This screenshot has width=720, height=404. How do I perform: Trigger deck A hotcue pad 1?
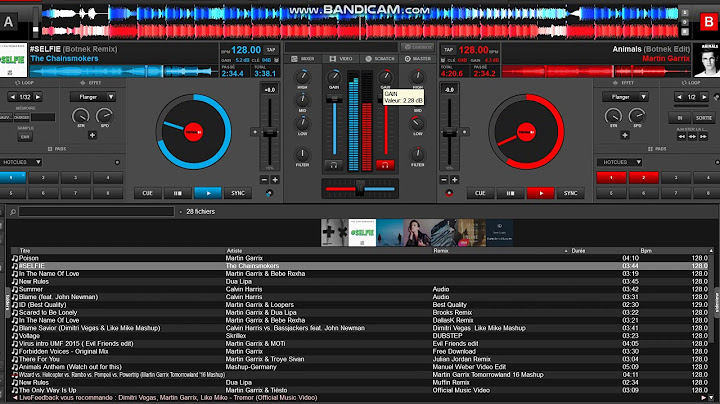(12, 178)
